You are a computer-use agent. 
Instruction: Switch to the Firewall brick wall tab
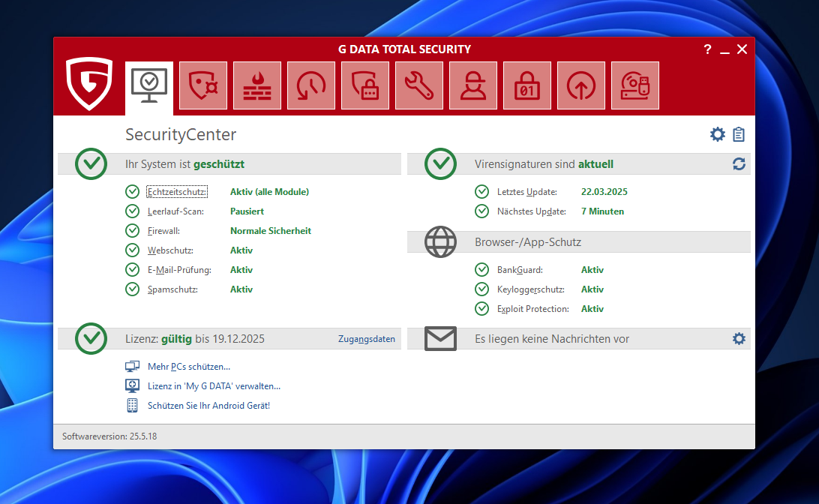click(x=257, y=85)
